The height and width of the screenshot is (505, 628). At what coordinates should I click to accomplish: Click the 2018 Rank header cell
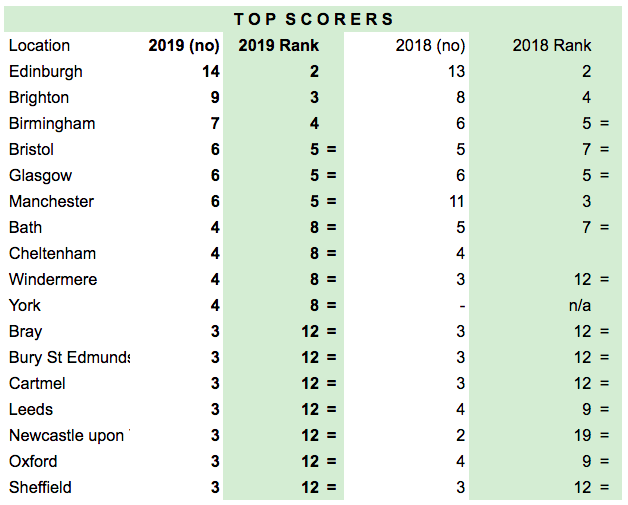(551, 45)
